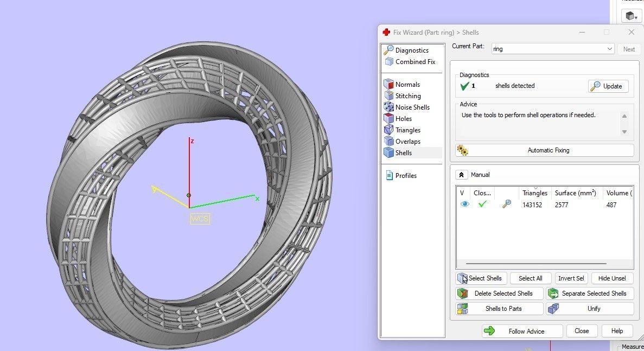644x351 pixels.
Task: Click the Unify button
Action: pos(590,309)
